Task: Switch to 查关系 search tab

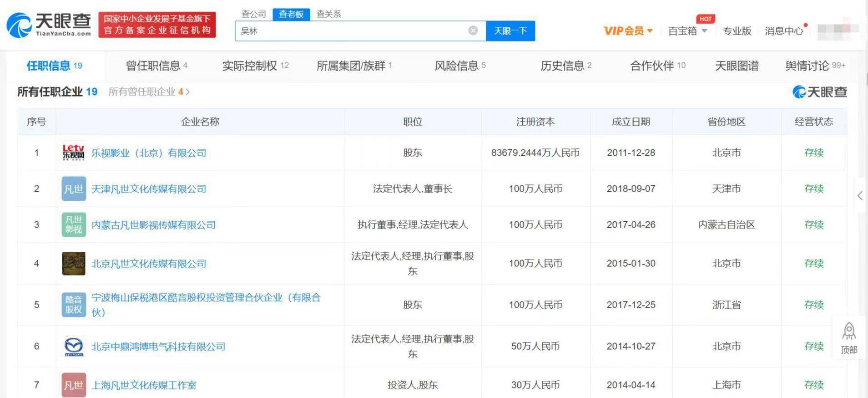Action: pos(328,14)
